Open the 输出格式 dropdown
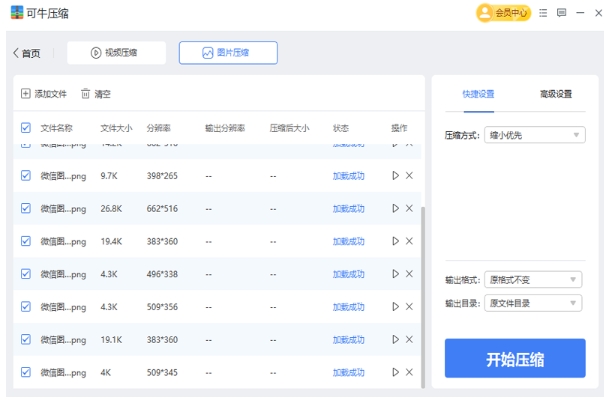This screenshot has width=604, height=400. [533, 280]
